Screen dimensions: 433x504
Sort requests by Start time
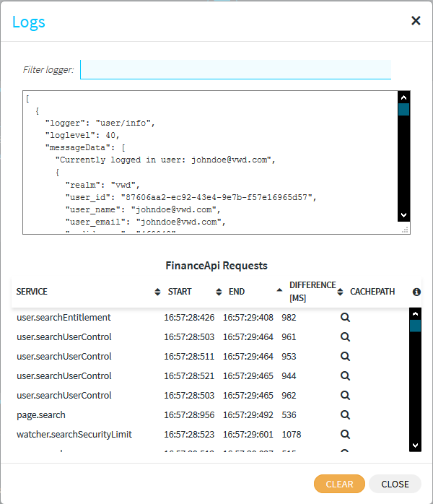219,292
